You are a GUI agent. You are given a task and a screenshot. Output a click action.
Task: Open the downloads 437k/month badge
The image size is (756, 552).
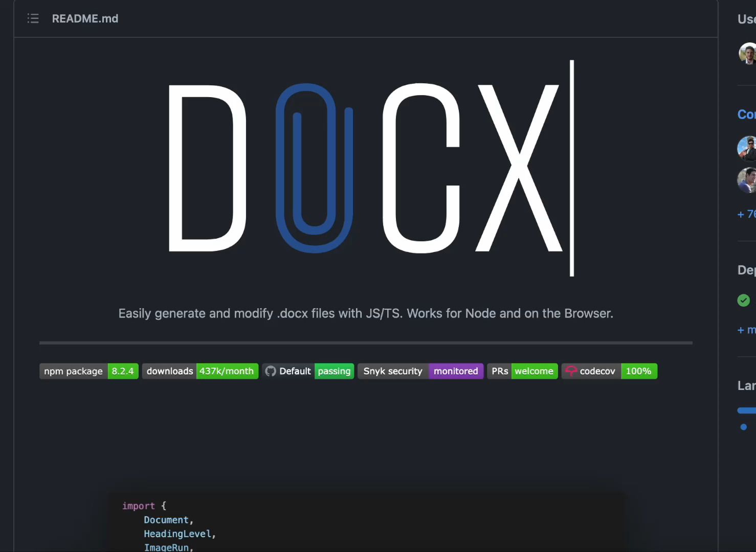pos(200,371)
